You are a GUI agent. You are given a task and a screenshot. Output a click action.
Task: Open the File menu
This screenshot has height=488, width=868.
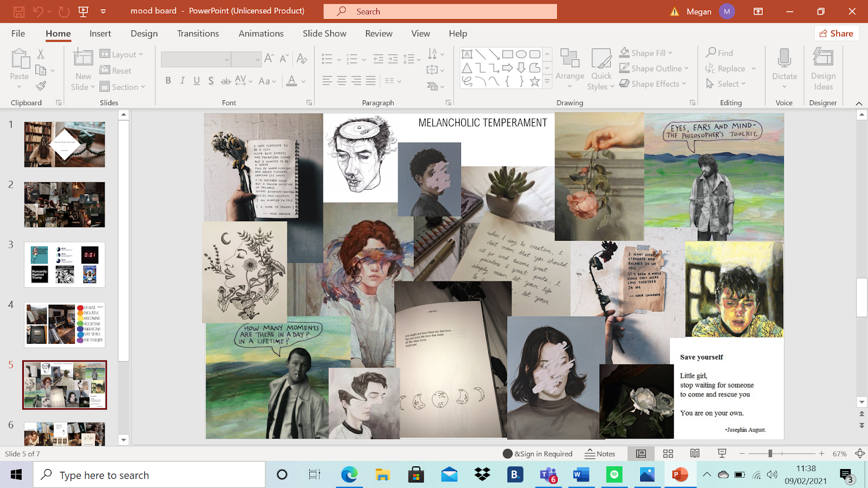(18, 34)
